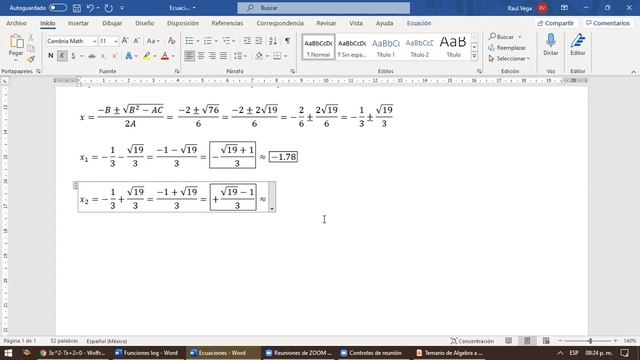Click the Save icon in title bar
Screen dimensions: 640x360
coord(76,8)
